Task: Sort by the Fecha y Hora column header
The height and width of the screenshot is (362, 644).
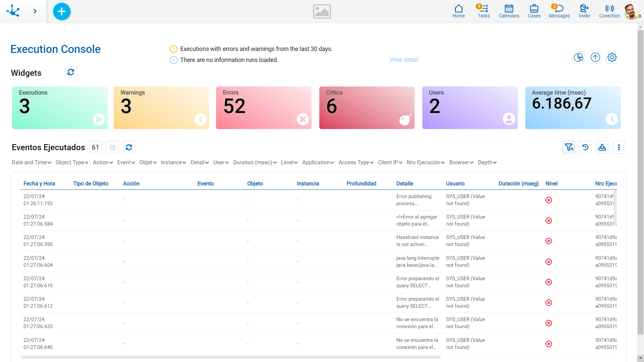Action: coord(39,183)
